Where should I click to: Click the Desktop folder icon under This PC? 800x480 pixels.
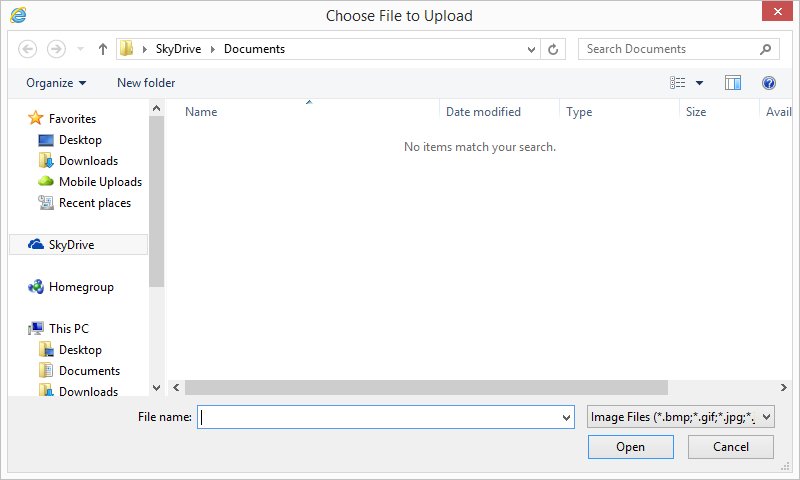pyautogui.click(x=46, y=349)
